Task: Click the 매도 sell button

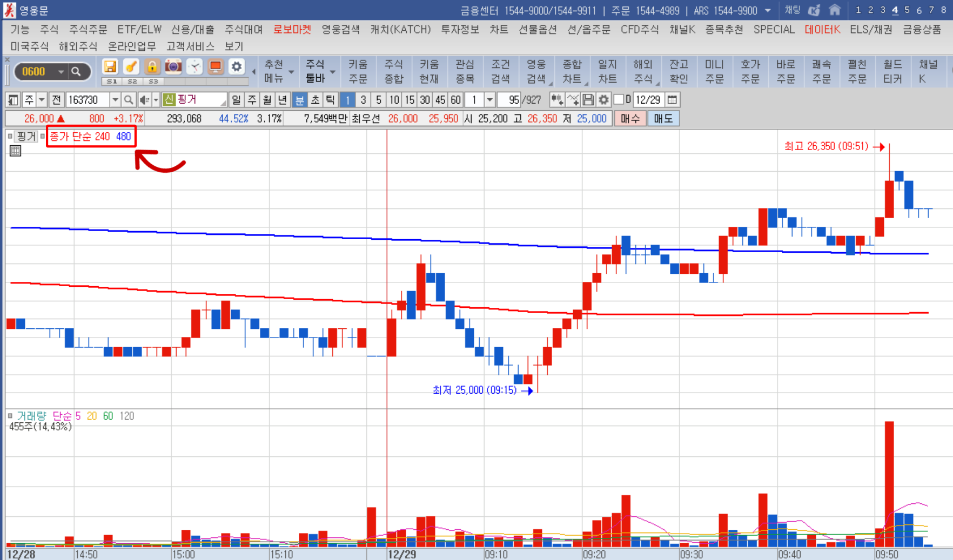Action: tap(663, 118)
